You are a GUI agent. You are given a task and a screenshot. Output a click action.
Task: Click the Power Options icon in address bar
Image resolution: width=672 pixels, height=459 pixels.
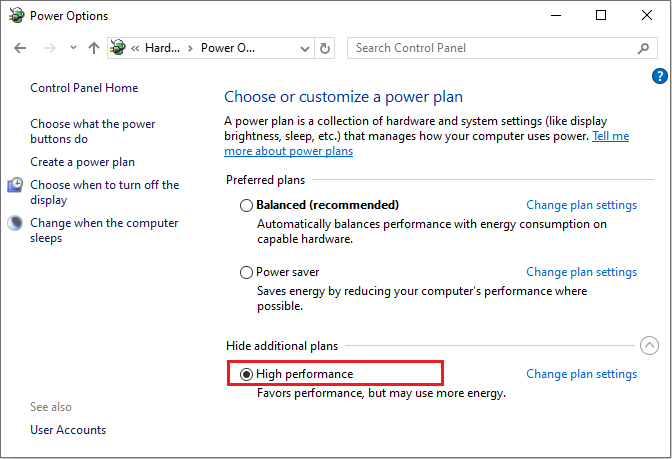pos(118,48)
